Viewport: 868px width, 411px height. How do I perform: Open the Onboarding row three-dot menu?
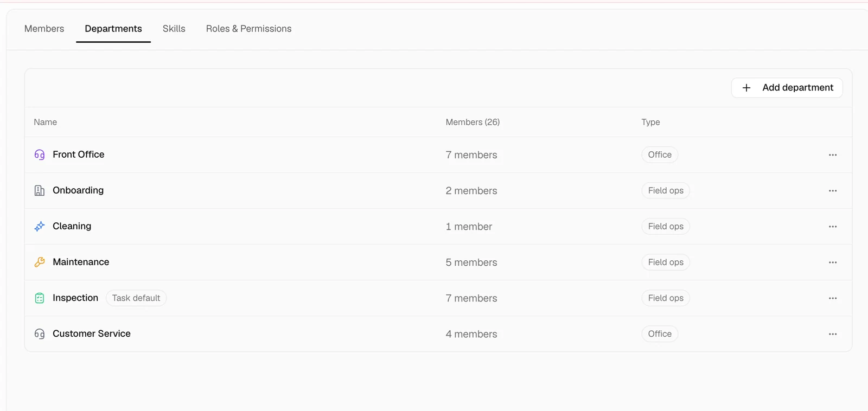(833, 191)
